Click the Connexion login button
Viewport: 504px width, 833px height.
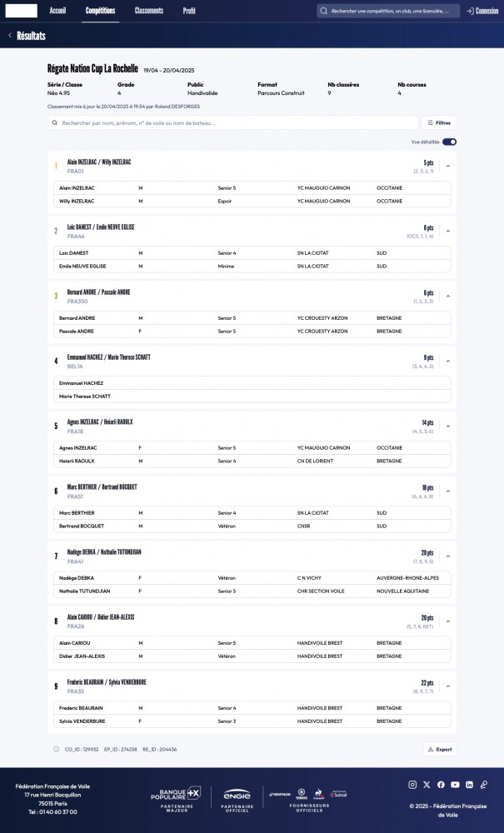point(482,11)
